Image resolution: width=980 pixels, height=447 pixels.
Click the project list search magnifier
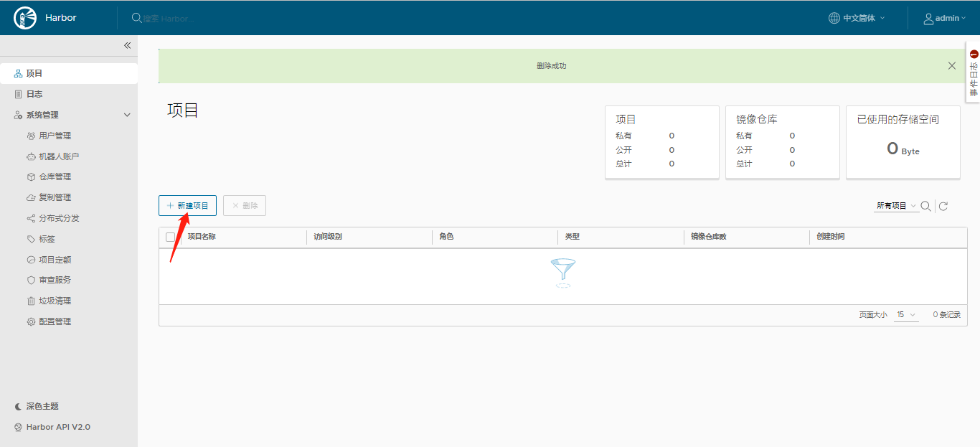pos(926,206)
